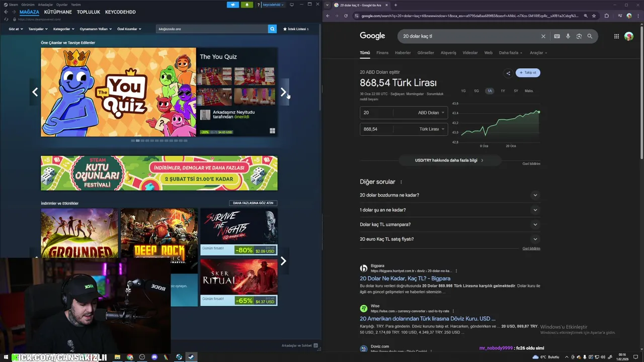Select the 5Y chart range

pyautogui.click(x=516, y=91)
